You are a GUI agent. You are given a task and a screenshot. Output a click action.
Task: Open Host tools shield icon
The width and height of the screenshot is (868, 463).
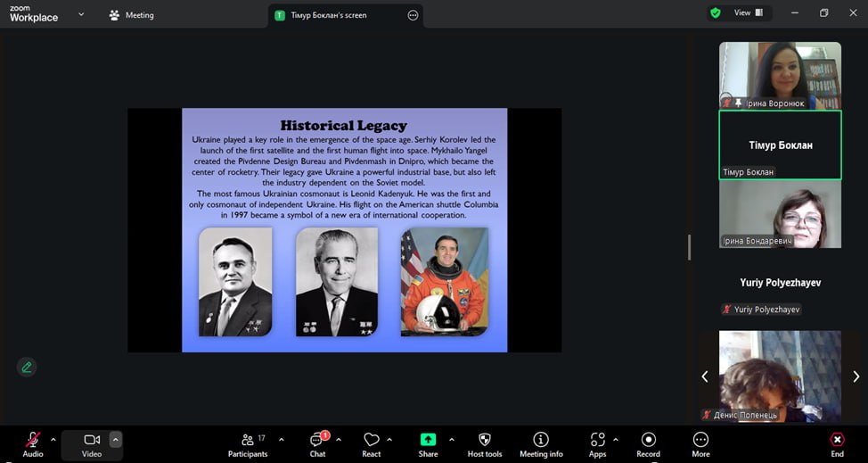point(485,442)
